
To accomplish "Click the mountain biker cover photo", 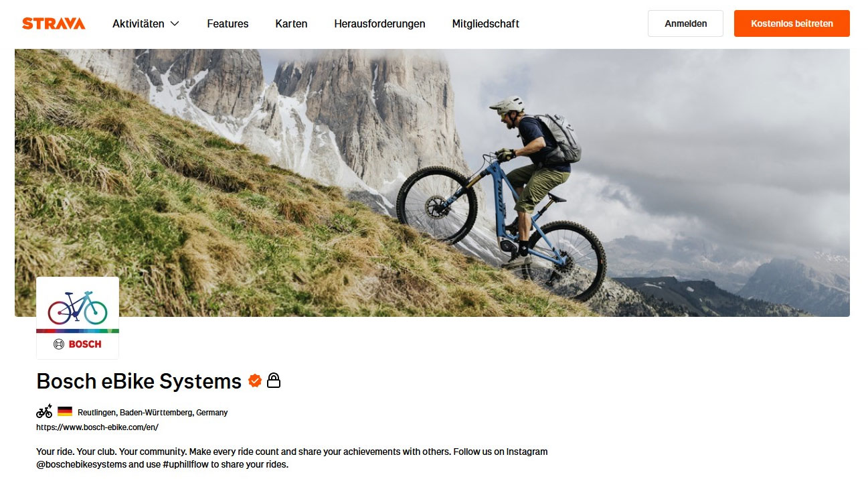I will tap(432, 182).
